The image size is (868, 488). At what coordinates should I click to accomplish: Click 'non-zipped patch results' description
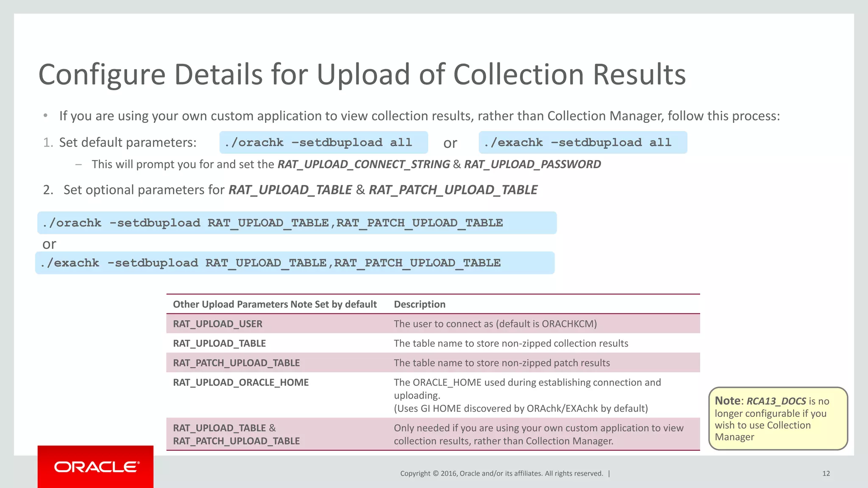502,363
